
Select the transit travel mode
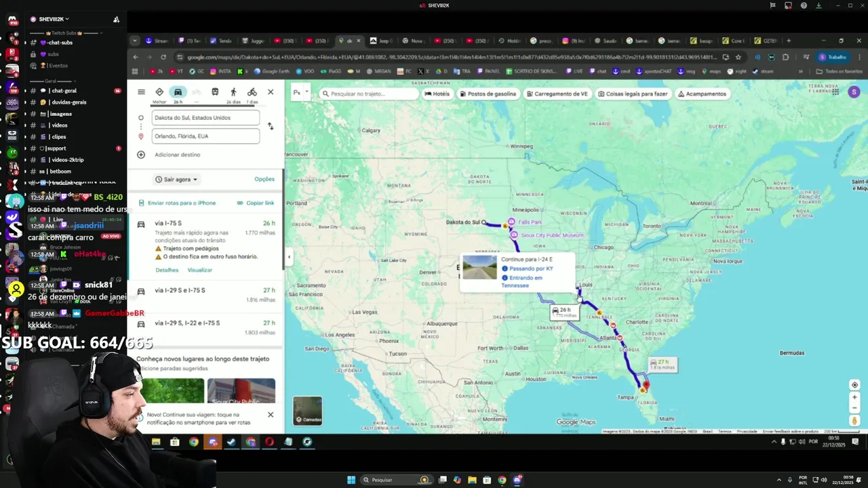(215, 92)
